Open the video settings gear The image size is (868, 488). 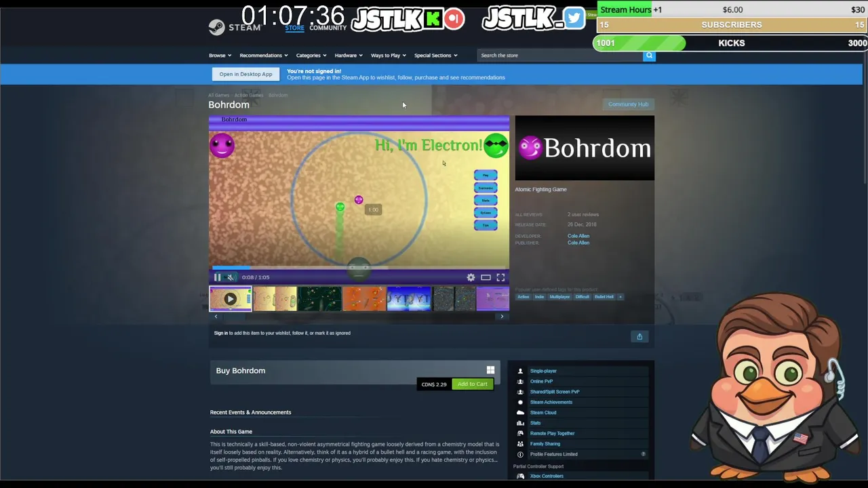471,277
